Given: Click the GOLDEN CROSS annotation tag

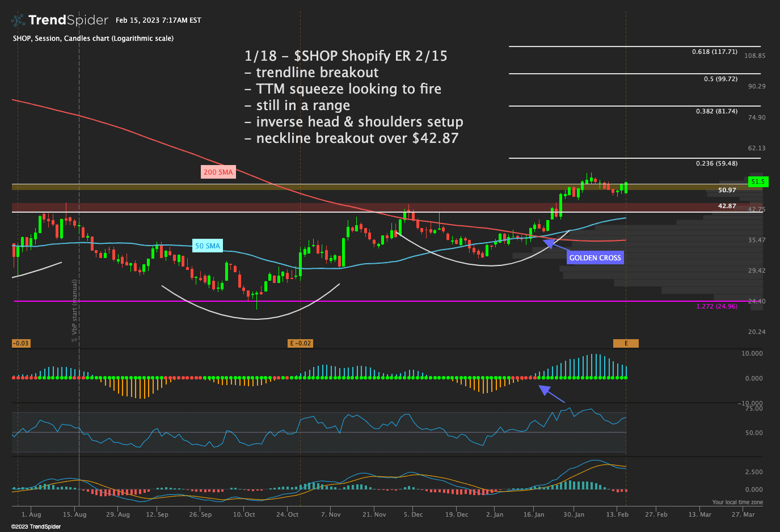Looking at the screenshot, I should [595, 257].
